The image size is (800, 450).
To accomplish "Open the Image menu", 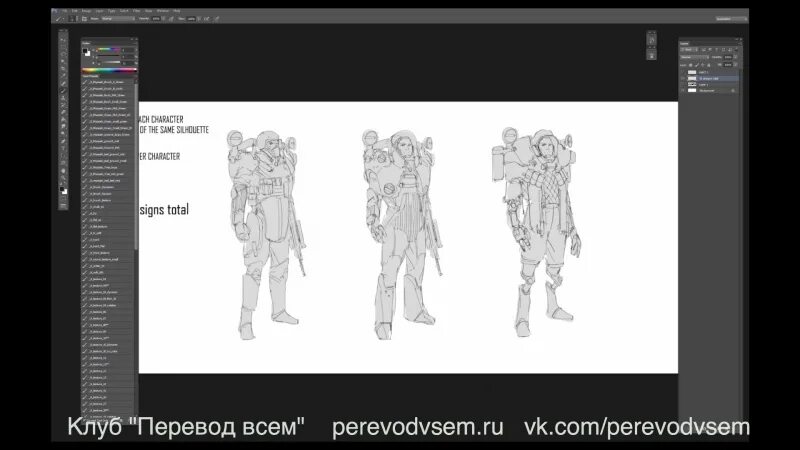I will pyautogui.click(x=86, y=11).
